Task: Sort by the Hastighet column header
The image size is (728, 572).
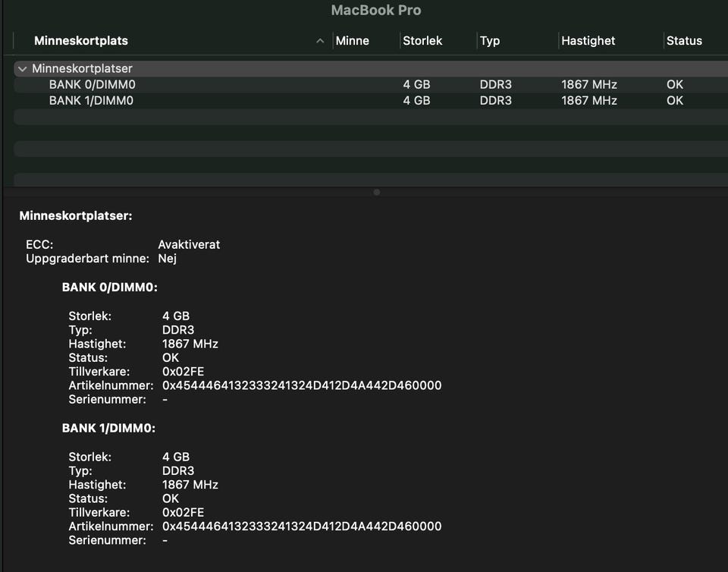Action: pyautogui.click(x=588, y=41)
